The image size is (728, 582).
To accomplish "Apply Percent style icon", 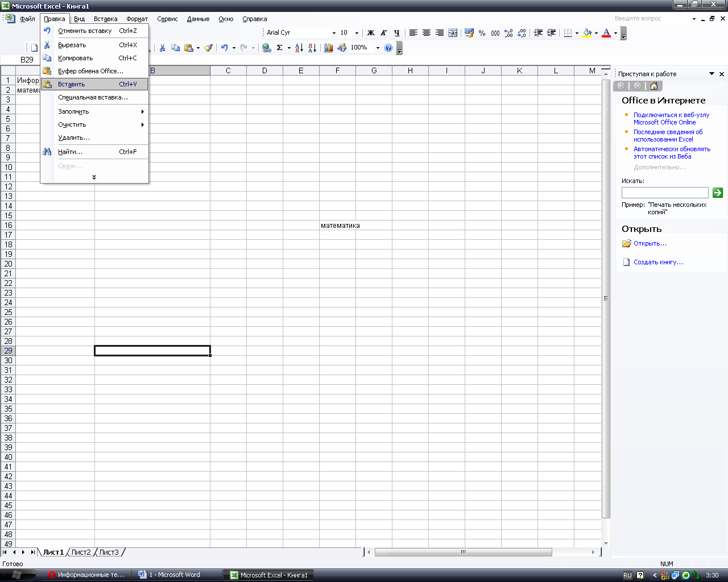I will pyautogui.click(x=482, y=33).
